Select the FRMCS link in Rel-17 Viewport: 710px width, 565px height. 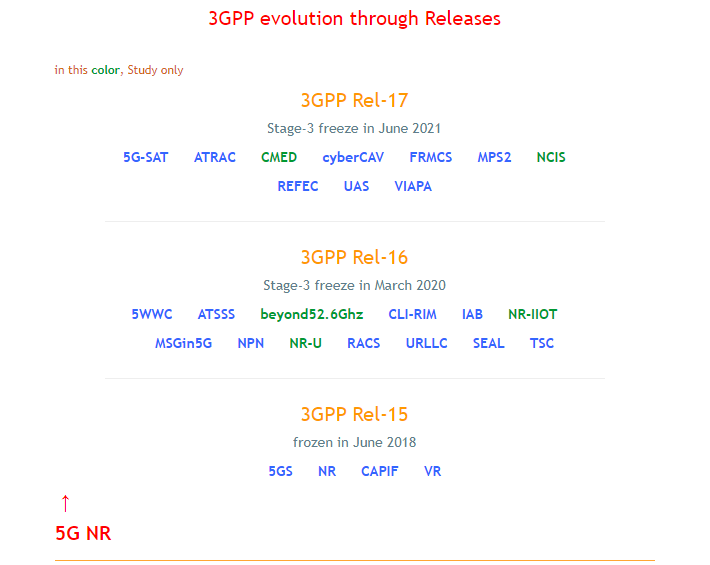430,157
